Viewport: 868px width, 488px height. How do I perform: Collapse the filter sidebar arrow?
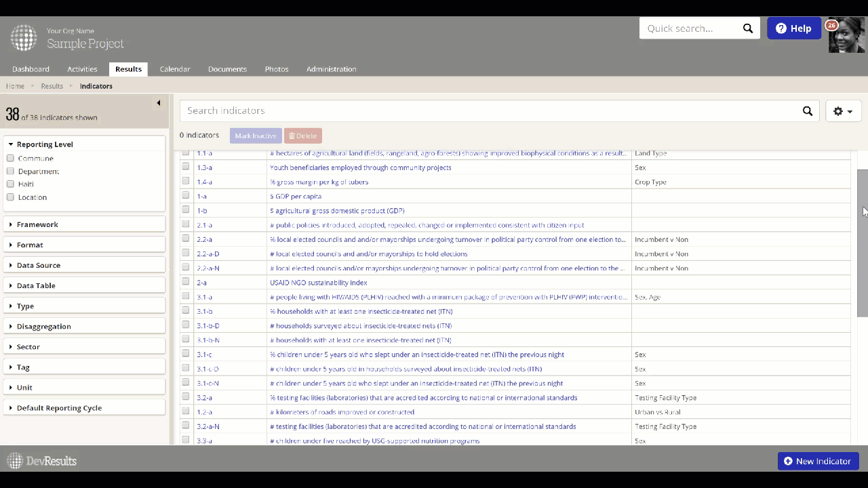[159, 103]
